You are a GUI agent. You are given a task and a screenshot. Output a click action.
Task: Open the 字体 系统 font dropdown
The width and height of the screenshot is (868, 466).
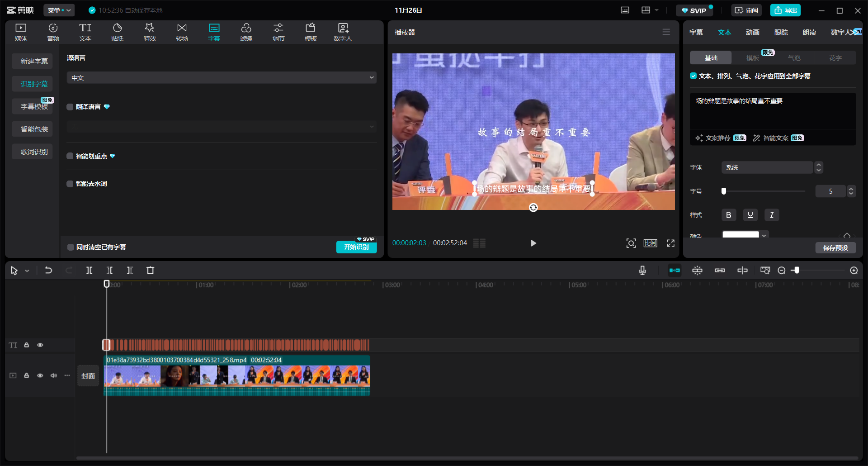click(767, 167)
